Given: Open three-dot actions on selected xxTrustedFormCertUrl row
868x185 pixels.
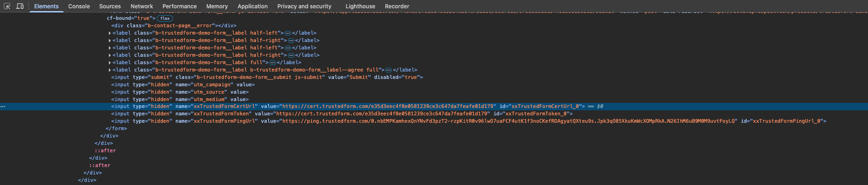Looking at the screenshot, I should (x=3, y=106).
